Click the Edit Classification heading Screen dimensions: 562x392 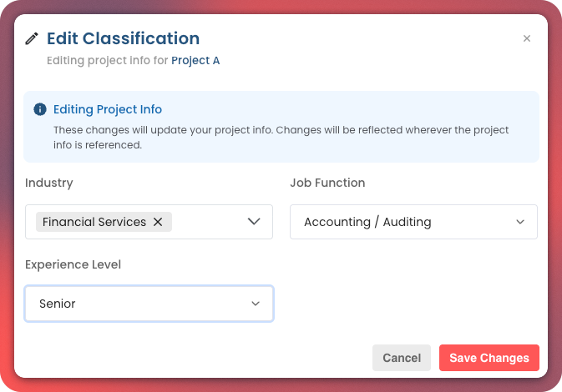coord(123,38)
